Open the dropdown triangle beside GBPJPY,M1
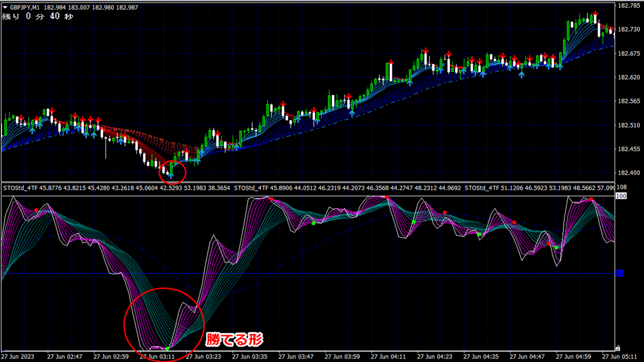644x362 pixels. pyautogui.click(x=6, y=8)
